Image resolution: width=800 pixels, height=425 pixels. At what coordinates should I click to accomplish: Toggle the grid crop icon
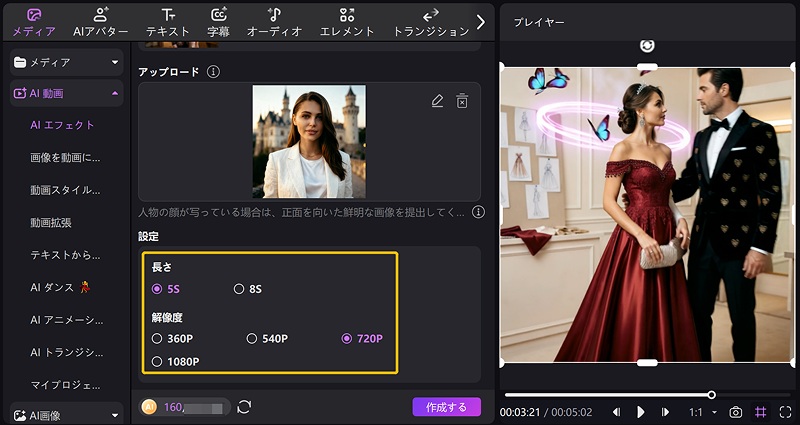760,411
